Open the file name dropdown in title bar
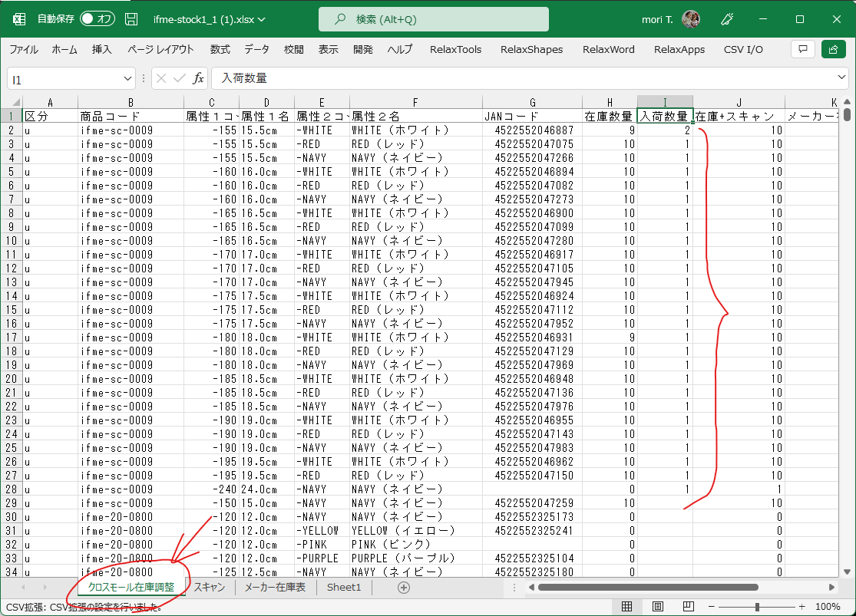Image resolution: width=856 pixels, height=616 pixels. 262,19
